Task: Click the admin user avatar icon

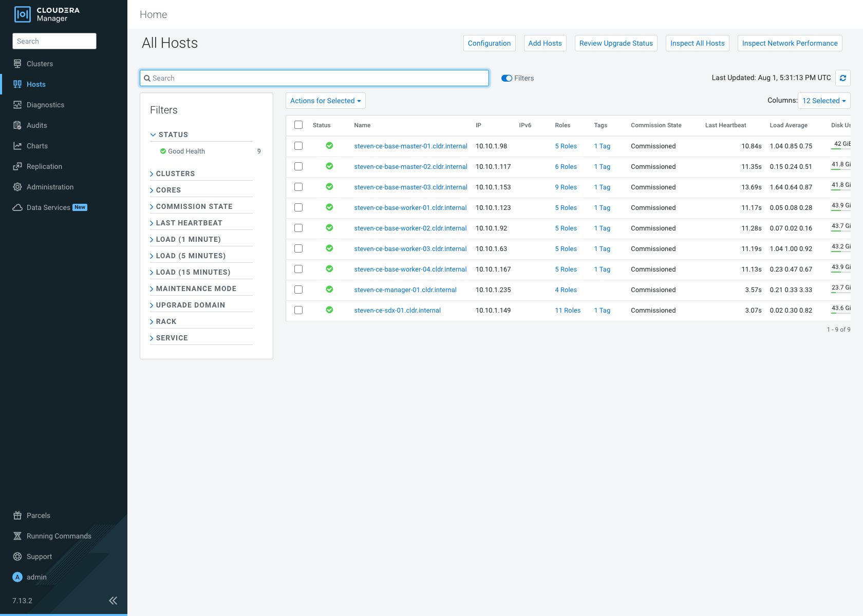Action: (17, 577)
